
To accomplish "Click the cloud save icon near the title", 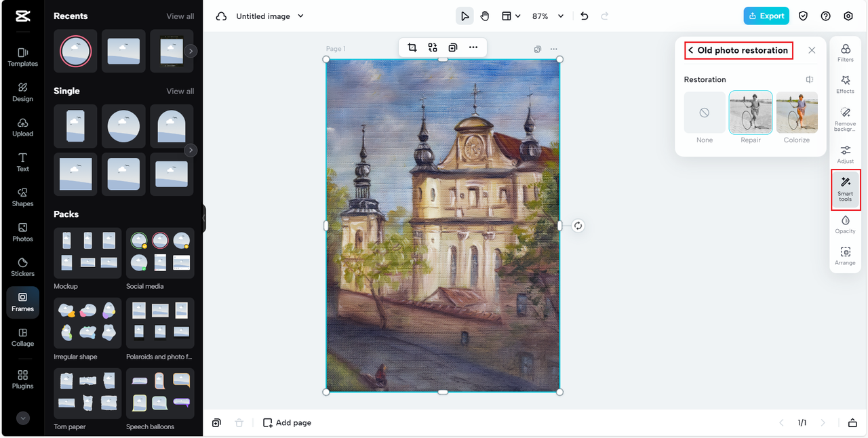I will click(221, 16).
